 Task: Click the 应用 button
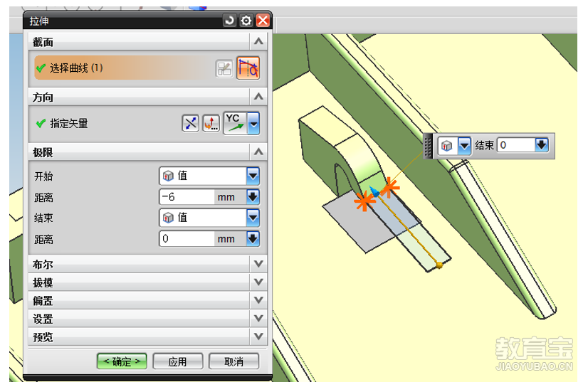click(178, 361)
